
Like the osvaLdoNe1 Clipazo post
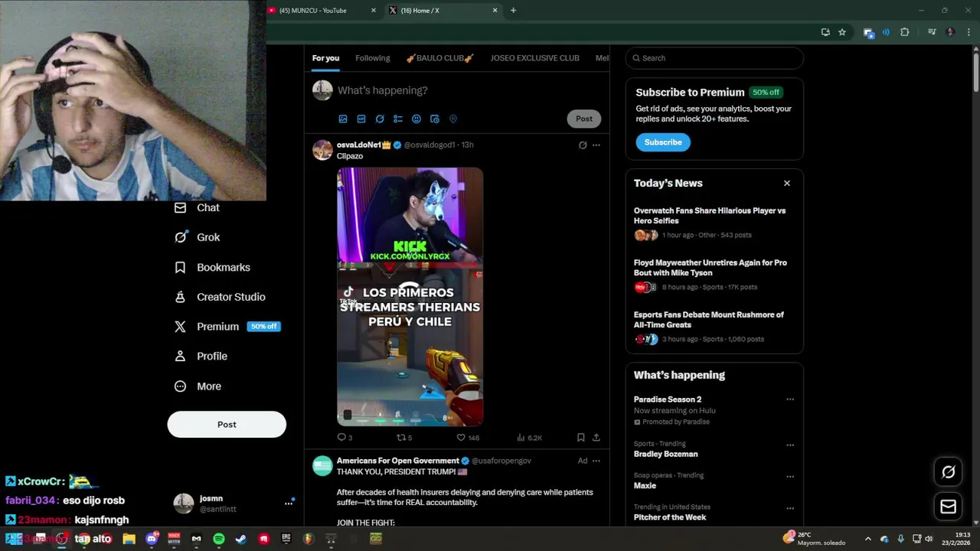(467, 438)
